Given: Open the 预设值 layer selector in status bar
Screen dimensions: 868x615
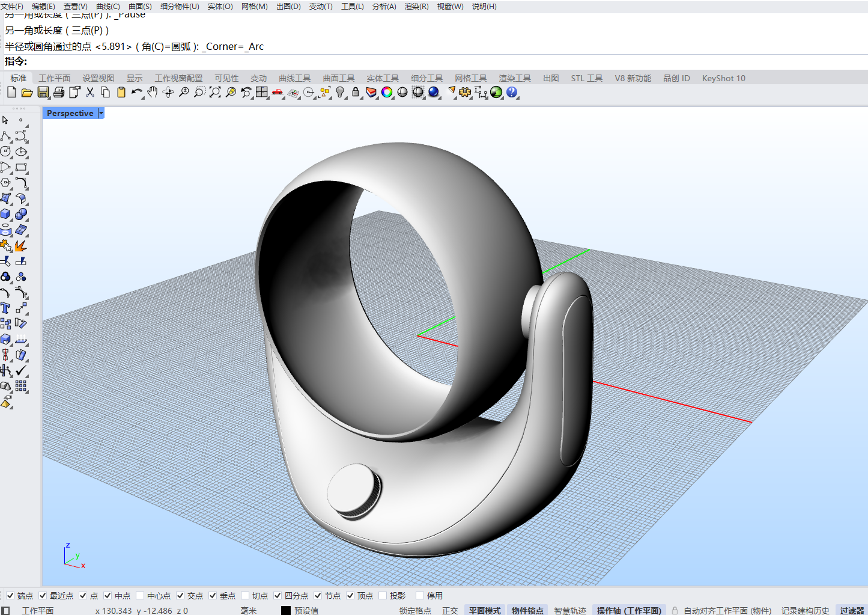Looking at the screenshot, I should tap(306, 610).
